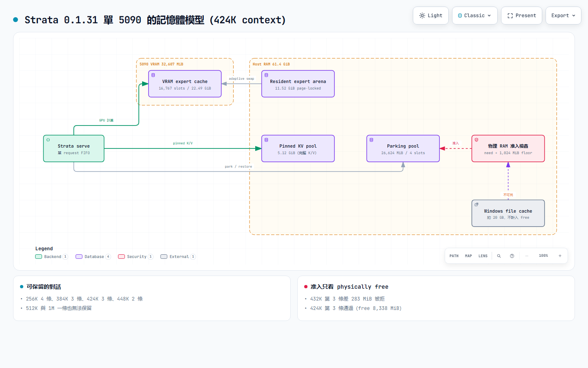Click the Pinned KV pool node label
The image size is (588, 368).
click(x=298, y=146)
